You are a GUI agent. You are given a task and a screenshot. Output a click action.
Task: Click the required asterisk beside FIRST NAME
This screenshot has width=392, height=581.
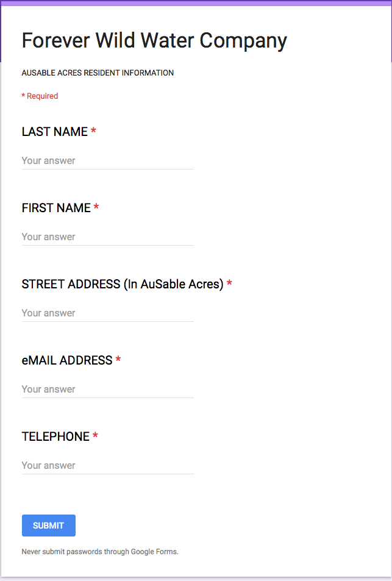[x=96, y=207]
